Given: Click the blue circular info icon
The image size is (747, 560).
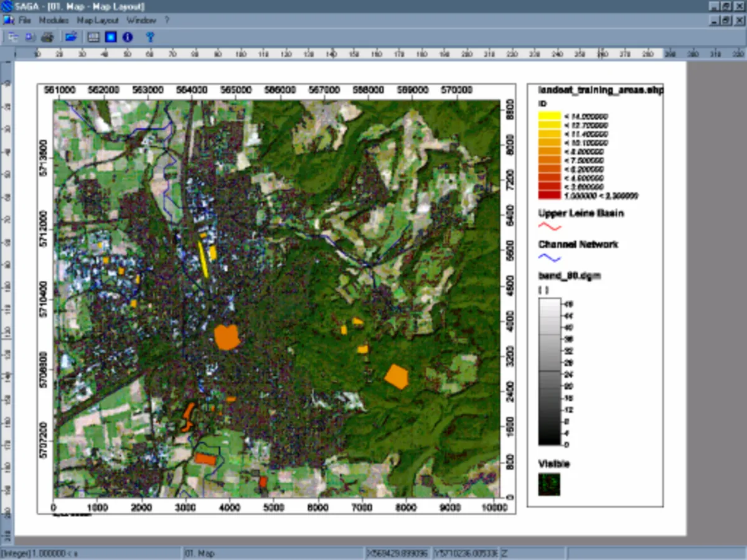Looking at the screenshot, I should click(x=128, y=37).
